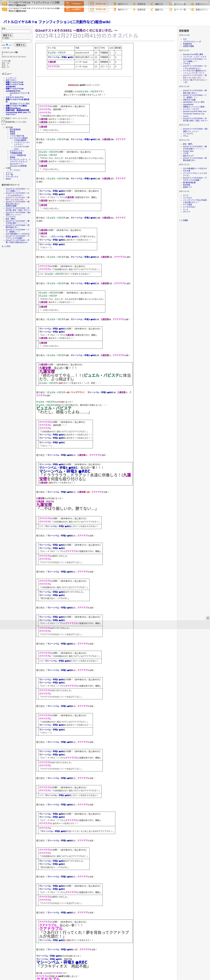This screenshot has height=980, width=210.
Task: Open ザ・クエスト under 企画集
Action: (15, 170)
